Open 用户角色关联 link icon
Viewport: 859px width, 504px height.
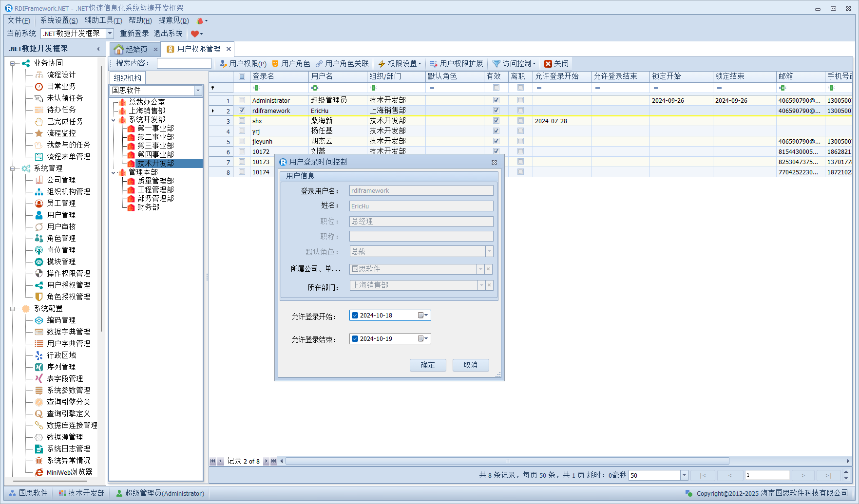coord(319,64)
